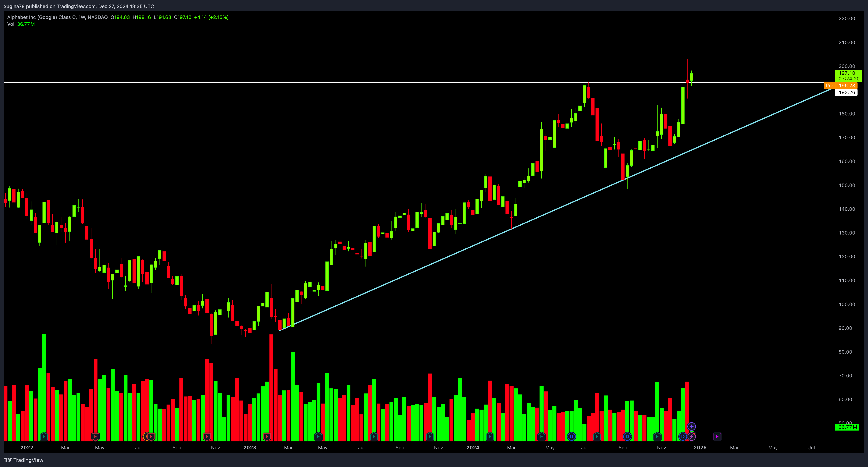868x467 pixels.
Task: Click the white horizontal line price label 193.26
Action: click(846, 92)
